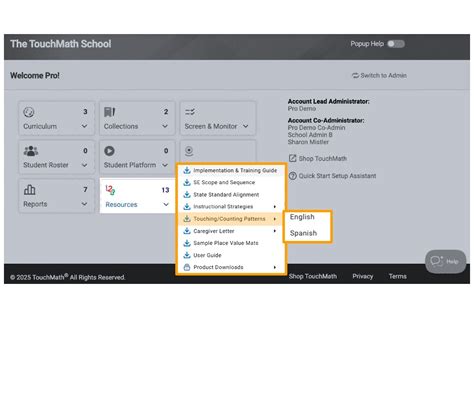
Task: Select English from the submenu
Action: coord(302,217)
